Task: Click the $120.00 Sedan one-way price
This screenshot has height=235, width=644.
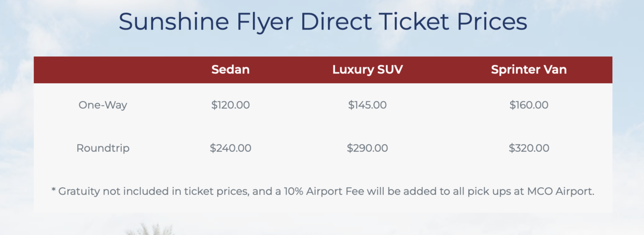Action: (x=230, y=105)
